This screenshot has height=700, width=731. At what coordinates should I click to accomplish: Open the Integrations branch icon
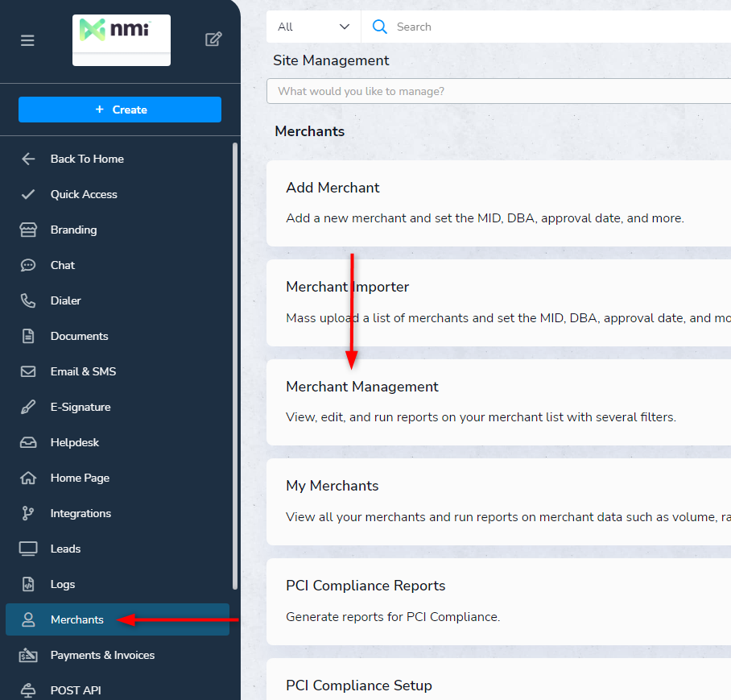(x=28, y=513)
